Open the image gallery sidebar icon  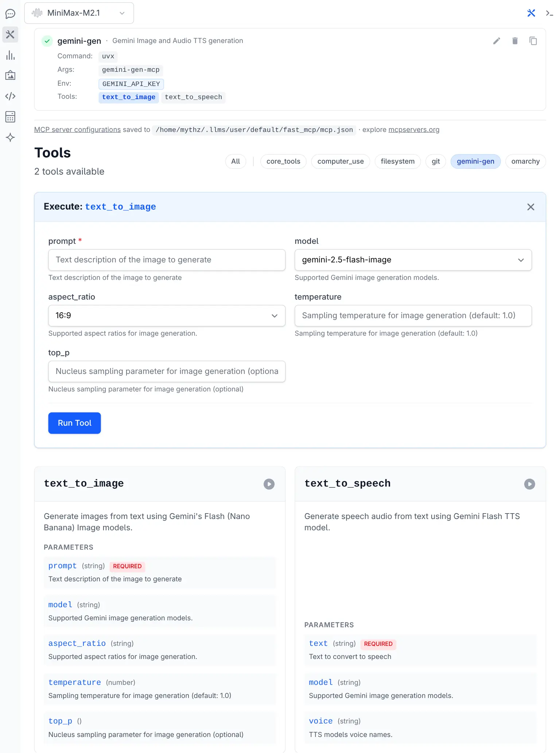10,75
